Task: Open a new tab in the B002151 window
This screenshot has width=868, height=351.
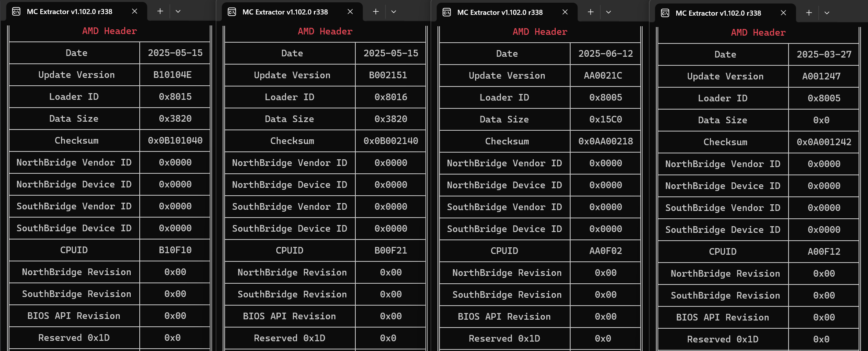Action: click(x=376, y=12)
